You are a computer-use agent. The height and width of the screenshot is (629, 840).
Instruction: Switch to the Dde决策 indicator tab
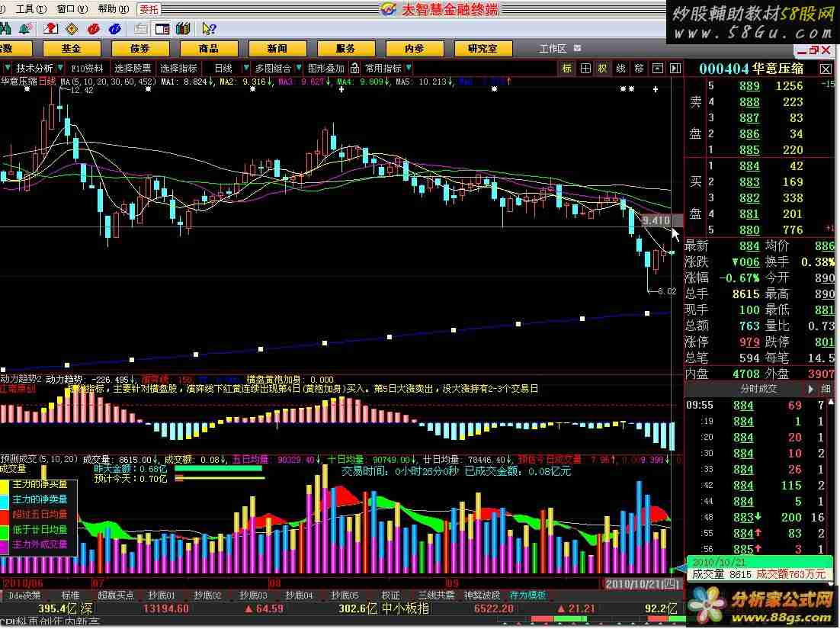(x=24, y=595)
